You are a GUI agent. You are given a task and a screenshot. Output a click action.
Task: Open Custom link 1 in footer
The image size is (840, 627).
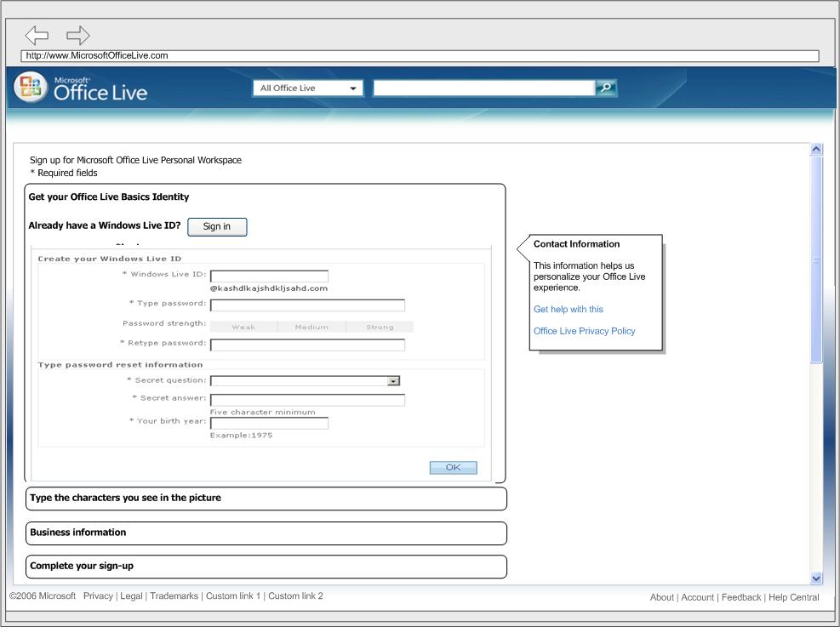click(x=233, y=596)
